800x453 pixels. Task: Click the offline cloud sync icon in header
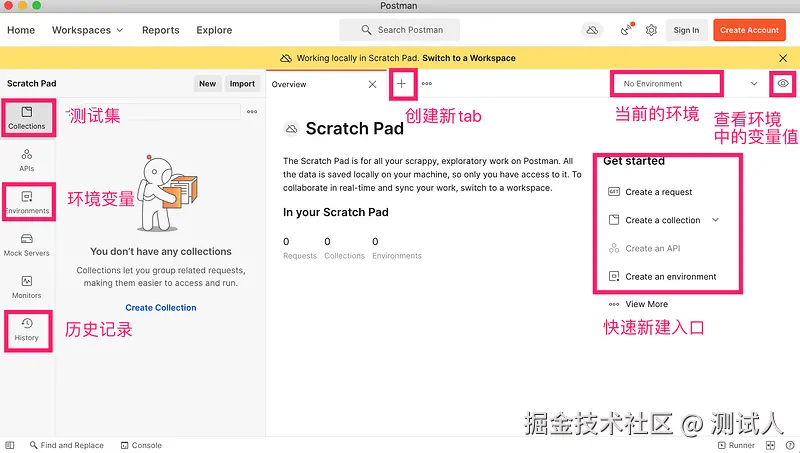pos(592,30)
